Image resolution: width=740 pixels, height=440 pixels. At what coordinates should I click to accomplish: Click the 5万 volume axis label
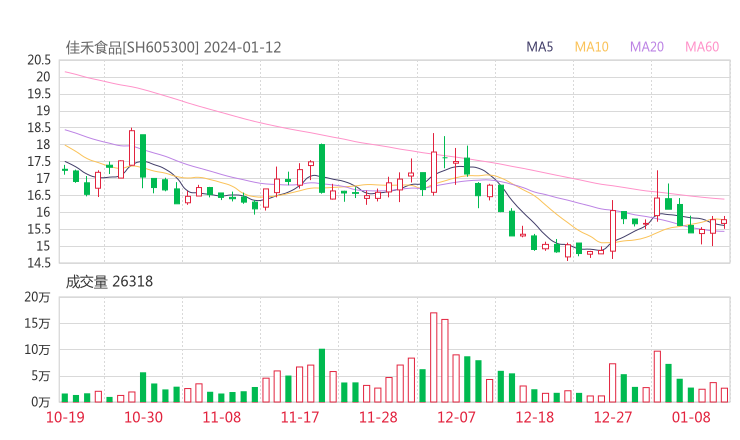tap(41, 376)
